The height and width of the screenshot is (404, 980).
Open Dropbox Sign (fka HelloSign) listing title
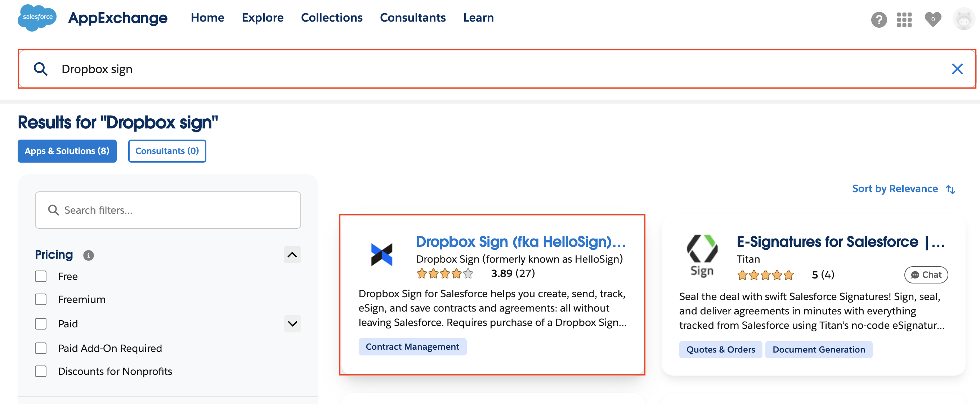(520, 242)
